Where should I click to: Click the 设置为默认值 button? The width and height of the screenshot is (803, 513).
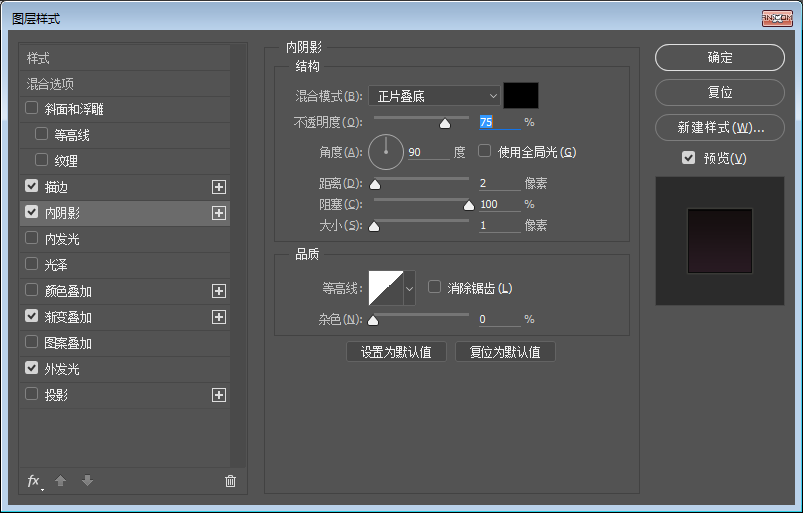pyautogui.click(x=396, y=352)
